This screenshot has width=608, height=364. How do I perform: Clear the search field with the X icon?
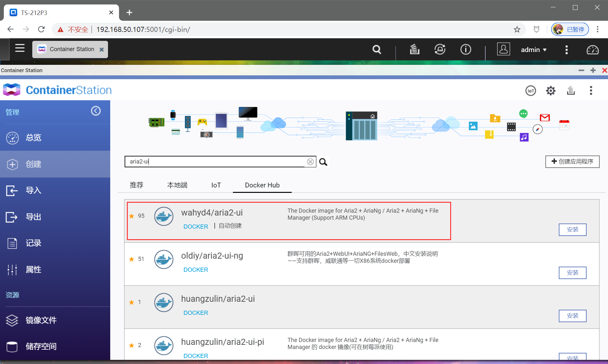310,162
